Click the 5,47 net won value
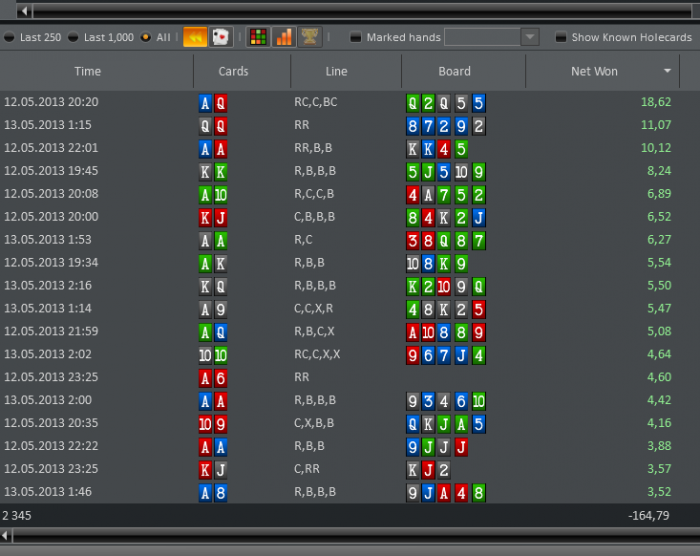 click(x=659, y=308)
